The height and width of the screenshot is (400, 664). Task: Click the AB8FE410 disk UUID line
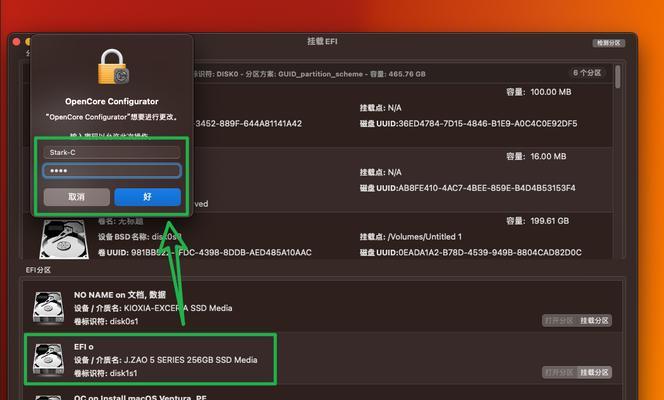(468, 188)
